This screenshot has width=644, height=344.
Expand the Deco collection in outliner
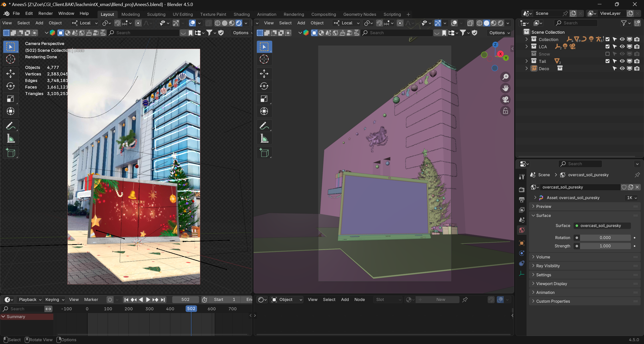point(527,68)
